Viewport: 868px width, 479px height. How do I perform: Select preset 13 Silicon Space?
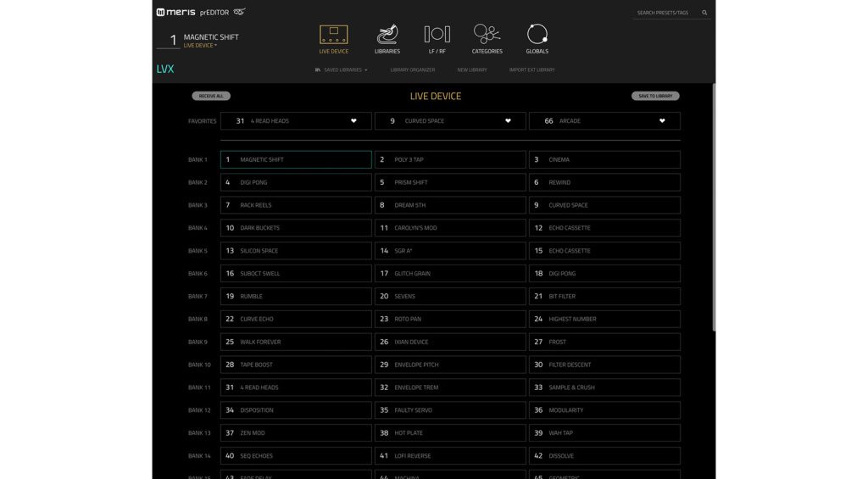pyautogui.click(x=296, y=250)
